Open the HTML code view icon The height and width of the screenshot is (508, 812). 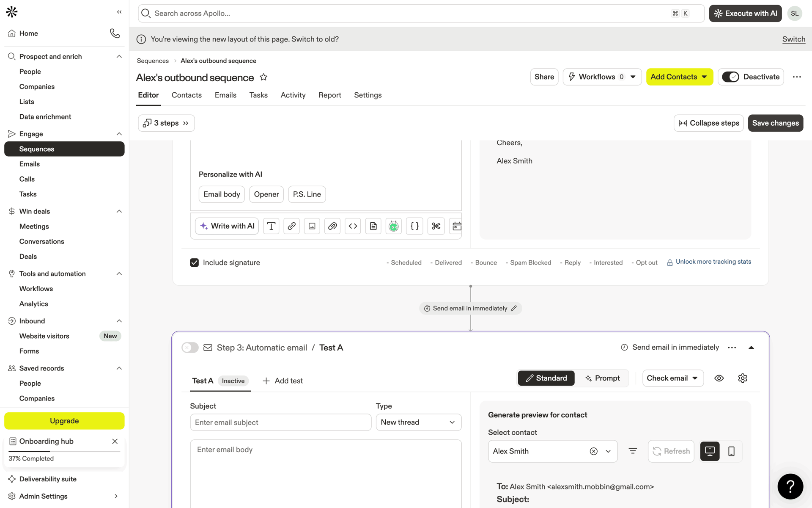(x=353, y=226)
